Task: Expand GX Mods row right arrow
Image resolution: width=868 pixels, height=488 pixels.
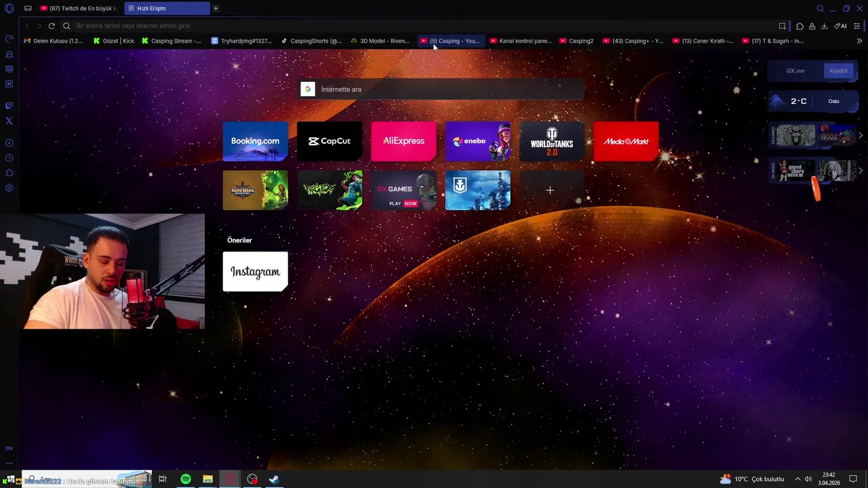Action: coord(861,171)
